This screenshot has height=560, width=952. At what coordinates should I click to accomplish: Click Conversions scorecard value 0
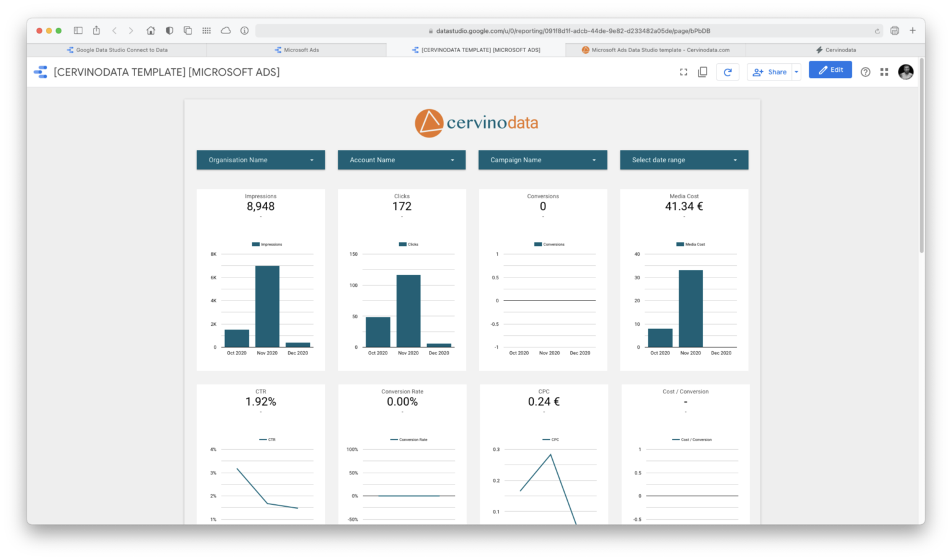(x=543, y=206)
